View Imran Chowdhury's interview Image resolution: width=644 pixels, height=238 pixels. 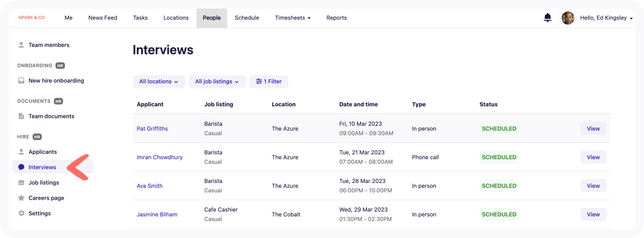click(x=593, y=157)
